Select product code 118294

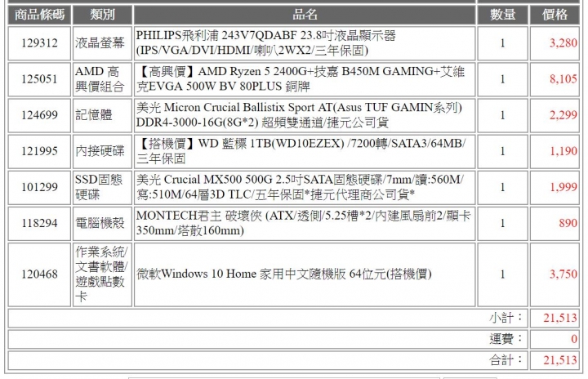point(39,223)
